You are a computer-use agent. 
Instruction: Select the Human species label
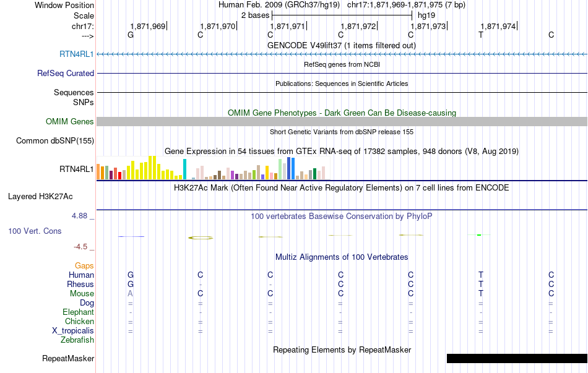click(81, 275)
